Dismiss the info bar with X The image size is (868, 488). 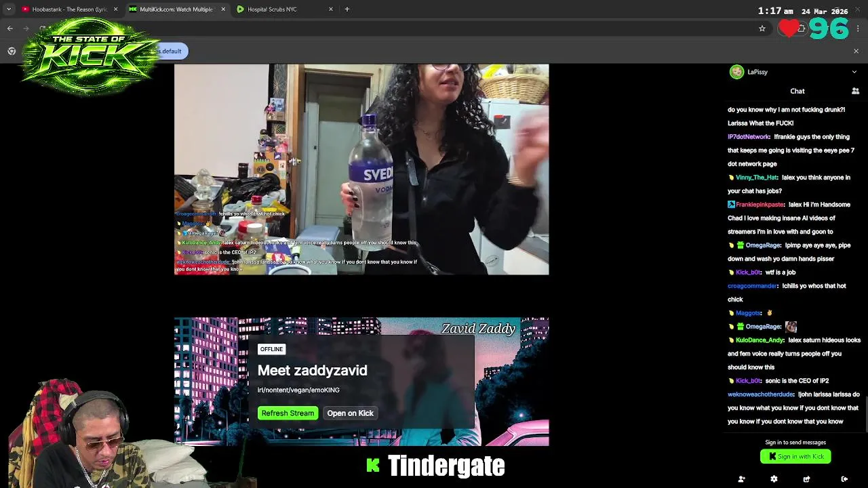[x=856, y=51]
